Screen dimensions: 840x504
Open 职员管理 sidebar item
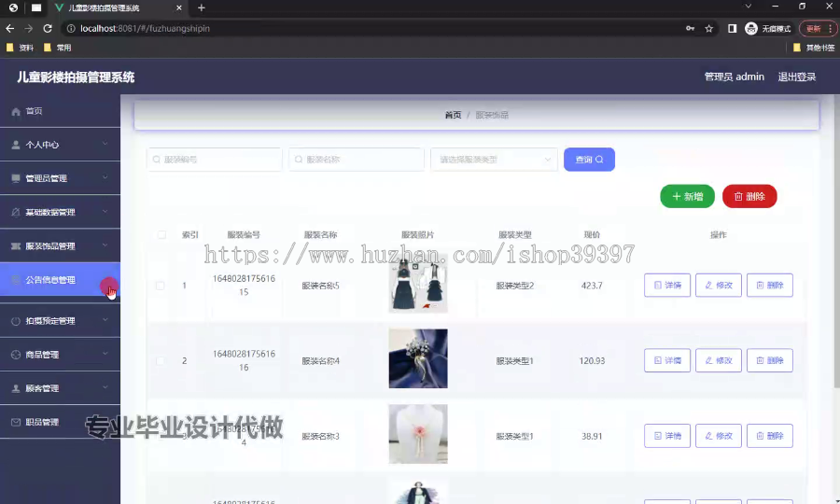point(60,422)
